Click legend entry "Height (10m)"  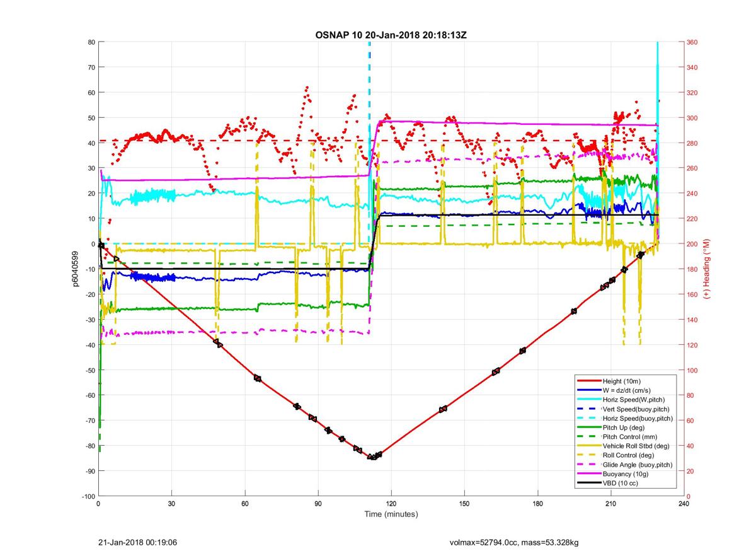[x=621, y=381]
